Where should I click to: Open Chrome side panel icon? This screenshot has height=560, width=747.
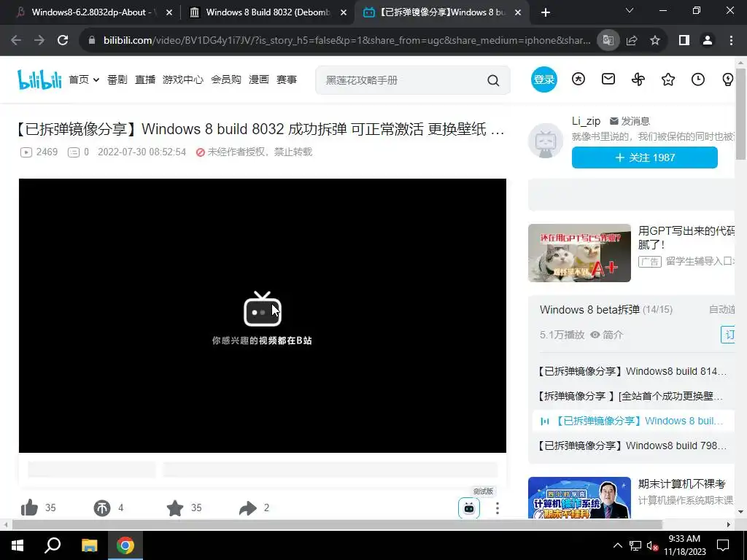684,41
